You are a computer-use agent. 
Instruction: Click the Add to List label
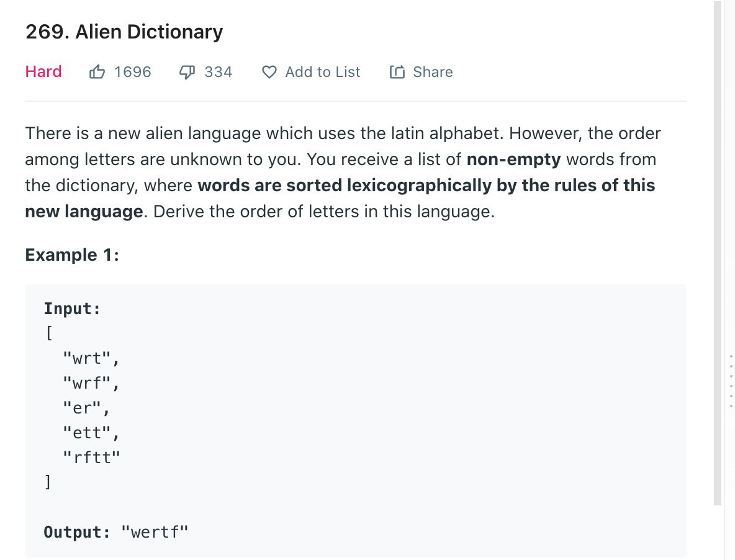[x=323, y=72]
